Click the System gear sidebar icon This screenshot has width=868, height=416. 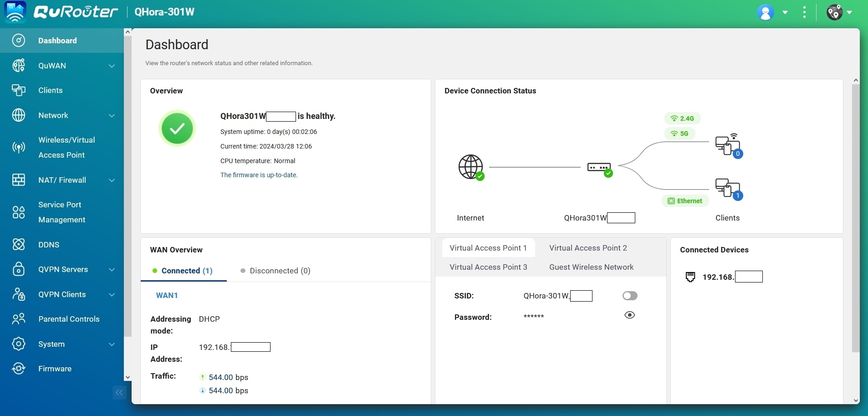19,344
